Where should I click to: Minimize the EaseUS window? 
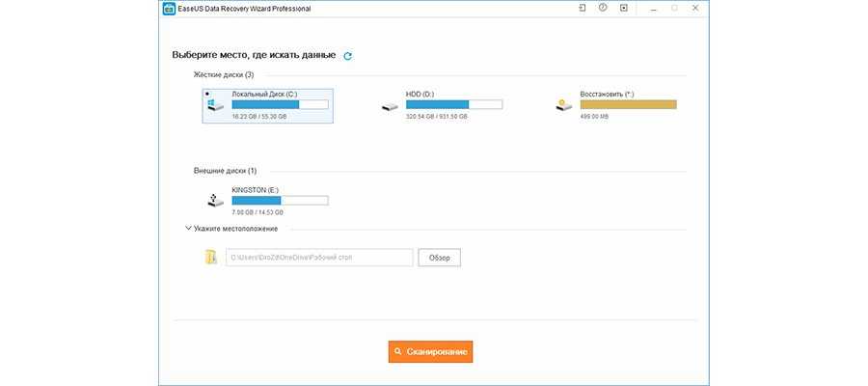[x=653, y=9]
